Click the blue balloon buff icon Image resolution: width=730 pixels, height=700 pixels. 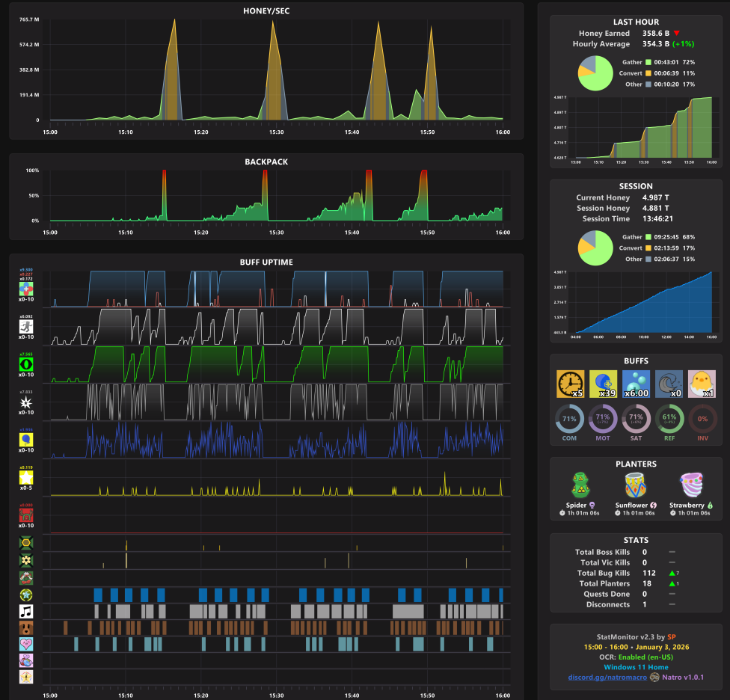pos(26,439)
